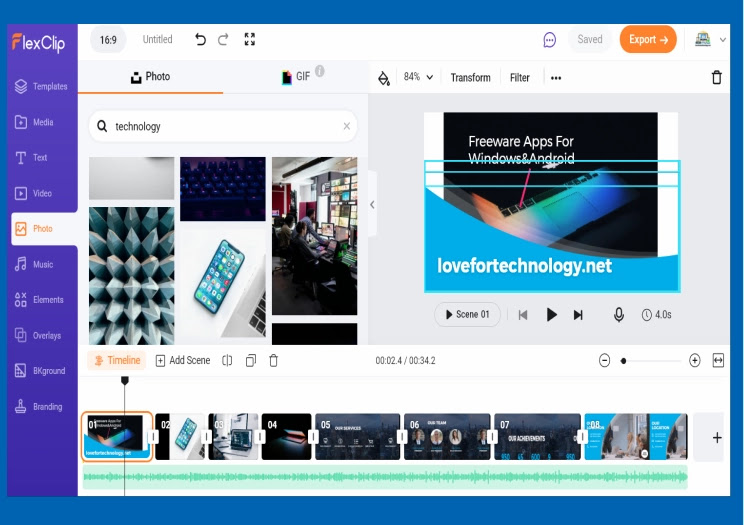
Task: Duplicate scene using copy icon
Action: (x=251, y=361)
